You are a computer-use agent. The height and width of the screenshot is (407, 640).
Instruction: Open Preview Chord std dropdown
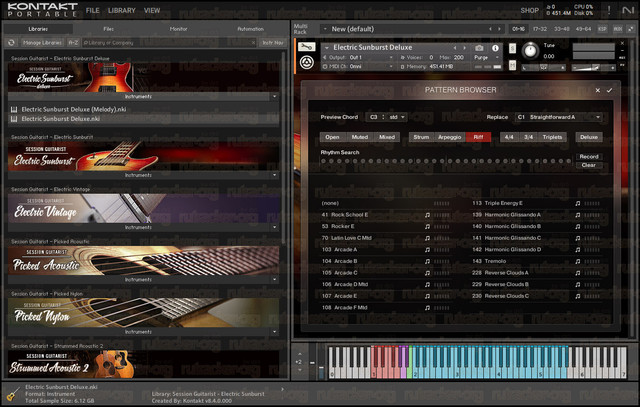(x=396, y=117)
